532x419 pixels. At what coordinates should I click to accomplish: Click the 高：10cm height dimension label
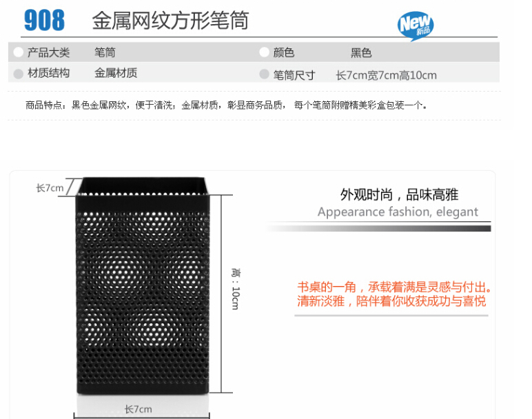click(x=236, y=289)
